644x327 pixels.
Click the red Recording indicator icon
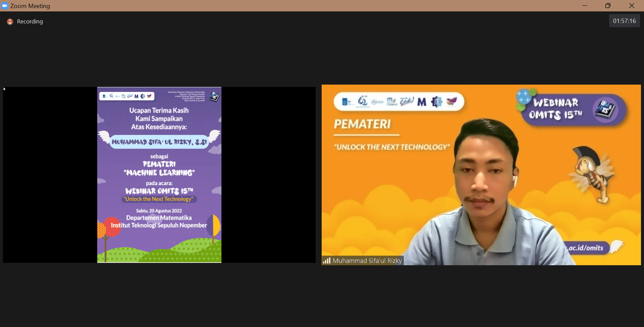click(10, 21)
